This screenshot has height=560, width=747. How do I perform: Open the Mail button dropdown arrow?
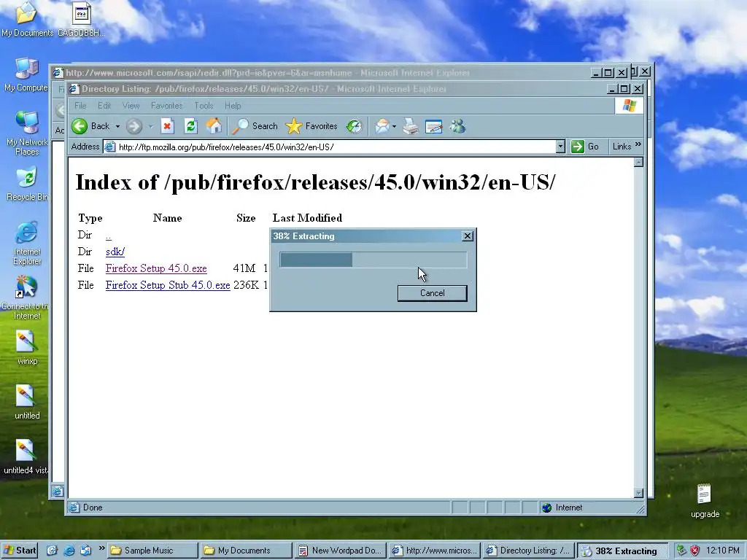click(x=394, y=127)
